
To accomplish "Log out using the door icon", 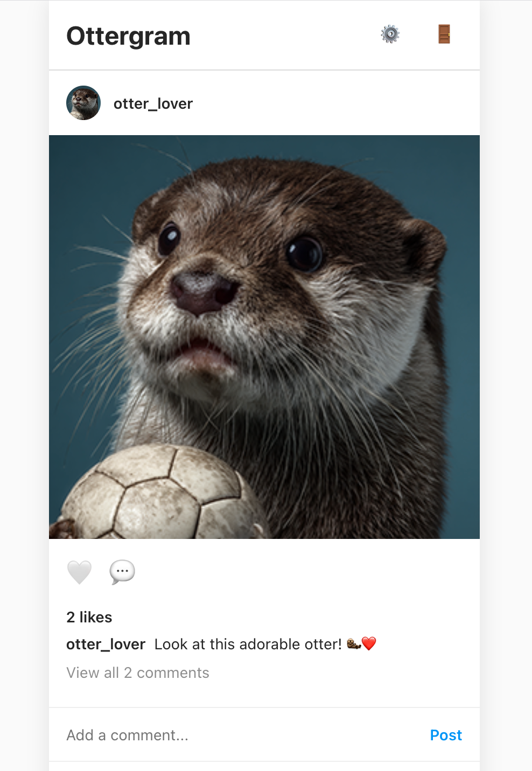I will (444, 34).
